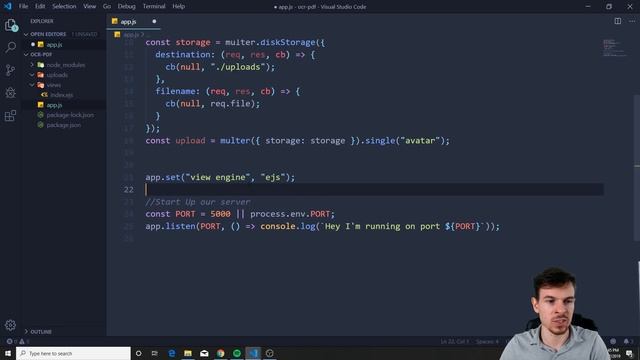Open Google Chrome from taskbar
This screenshot has width=640, height=360.
pos(220,353)
